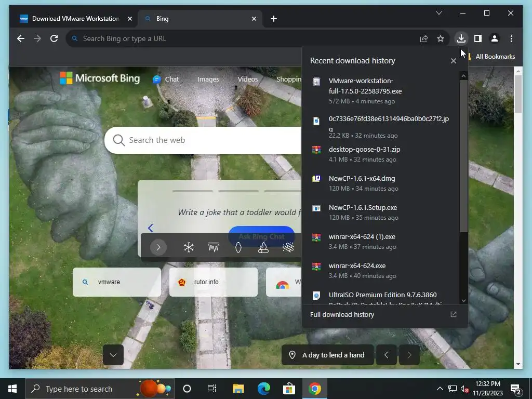Click the Search the web box
The height and width of the screenshot is (399, 532).
(x=204, y=140)
